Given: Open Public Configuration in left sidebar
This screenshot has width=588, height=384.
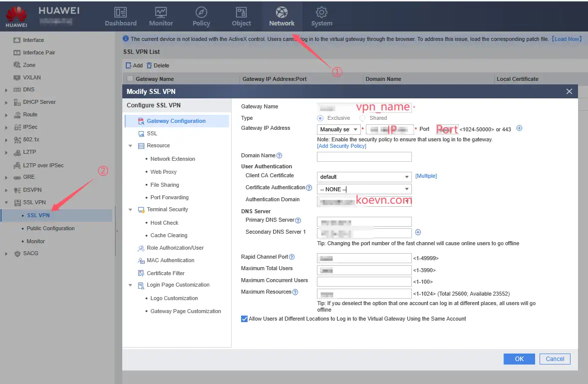Looking at the screenshot, I should (50, 228).
